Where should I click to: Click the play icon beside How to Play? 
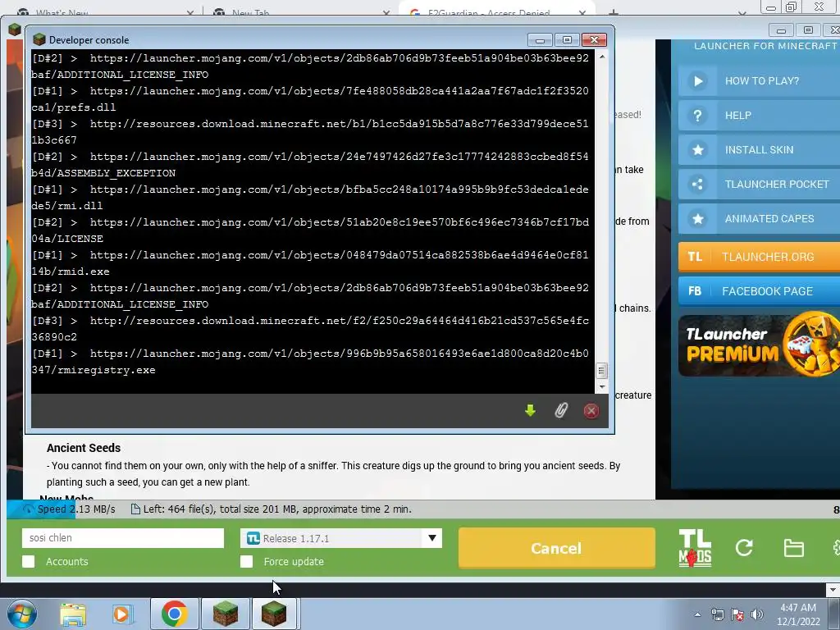point(697,81)
